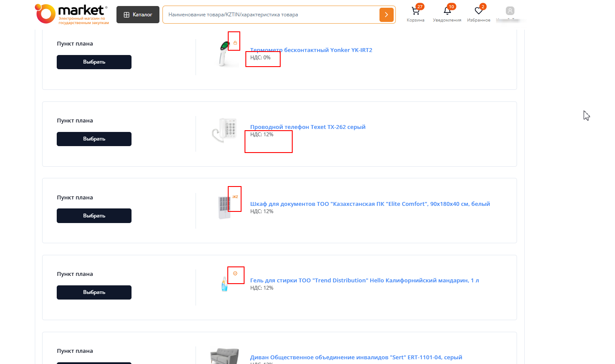This screenshot has height=364, width=615.
Task: Click Пункт плана label in Texet phone row
Action: (75, 121)
